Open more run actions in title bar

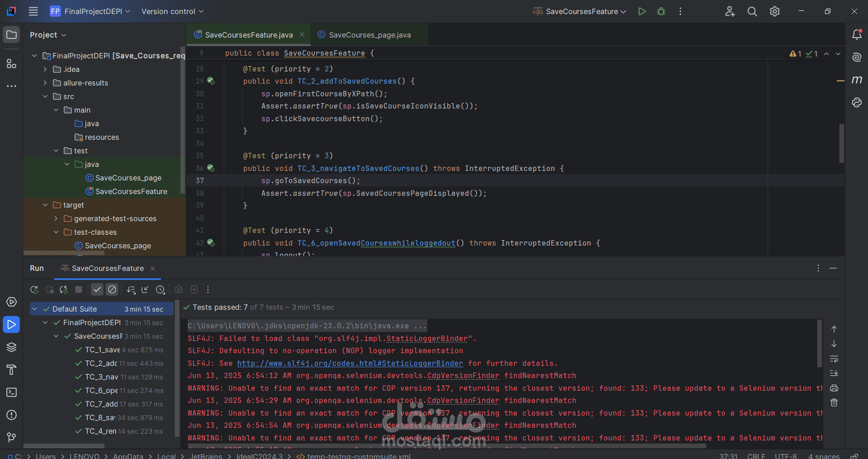(x=680, y=11)
